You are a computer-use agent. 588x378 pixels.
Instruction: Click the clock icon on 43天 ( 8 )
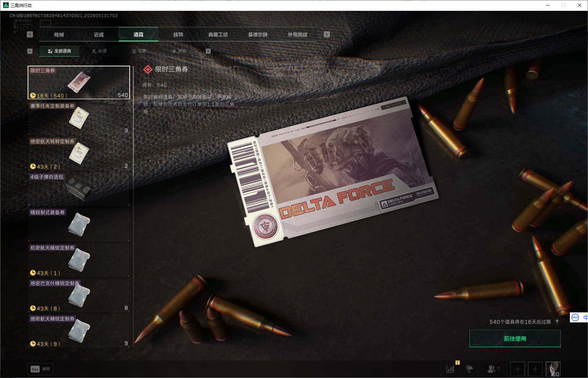tap(33, 308)
